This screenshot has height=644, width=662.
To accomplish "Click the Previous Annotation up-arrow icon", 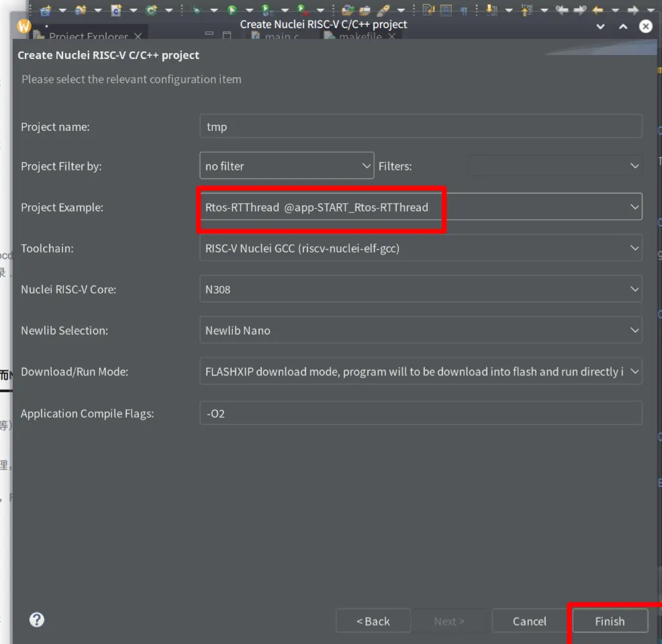I will (526, 9).
